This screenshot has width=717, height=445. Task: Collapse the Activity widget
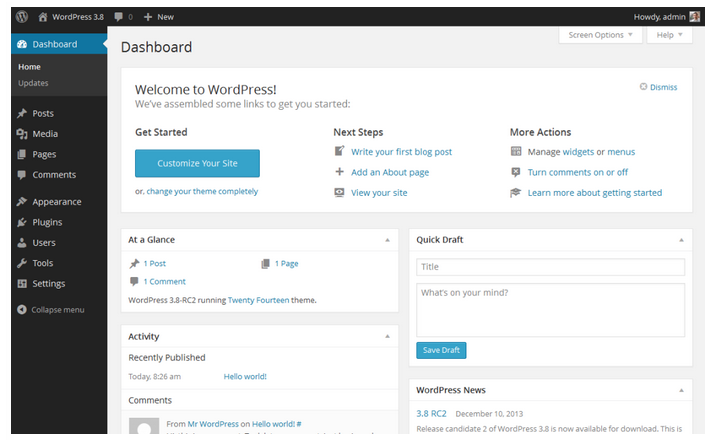[x=387, y=337]
